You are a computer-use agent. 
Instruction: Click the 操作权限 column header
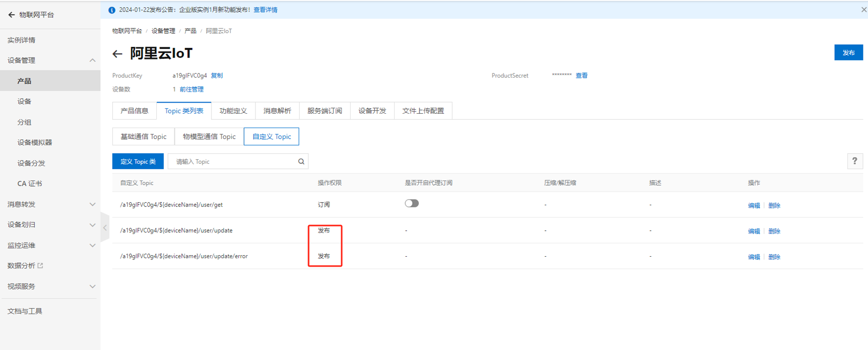tap(330, 183)
